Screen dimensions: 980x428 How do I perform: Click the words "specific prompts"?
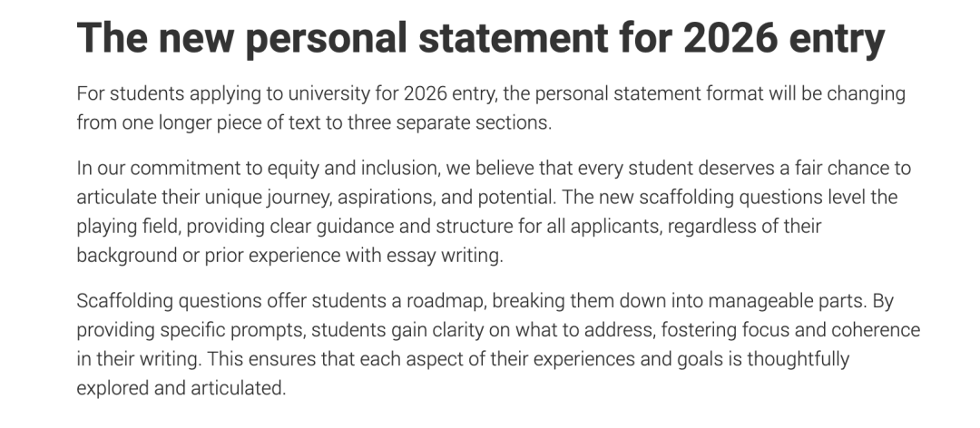tap(234, 329)
